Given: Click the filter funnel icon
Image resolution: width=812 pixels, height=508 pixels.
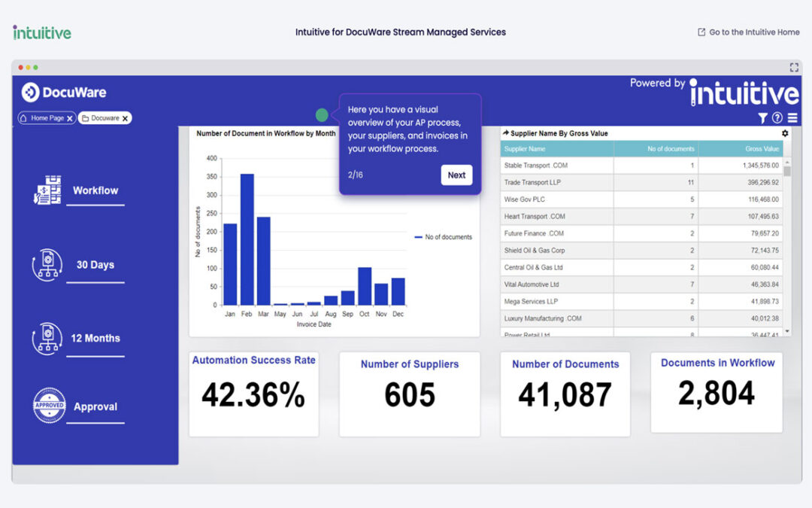Looking at the screenshot, I should [x=762, y=118].
